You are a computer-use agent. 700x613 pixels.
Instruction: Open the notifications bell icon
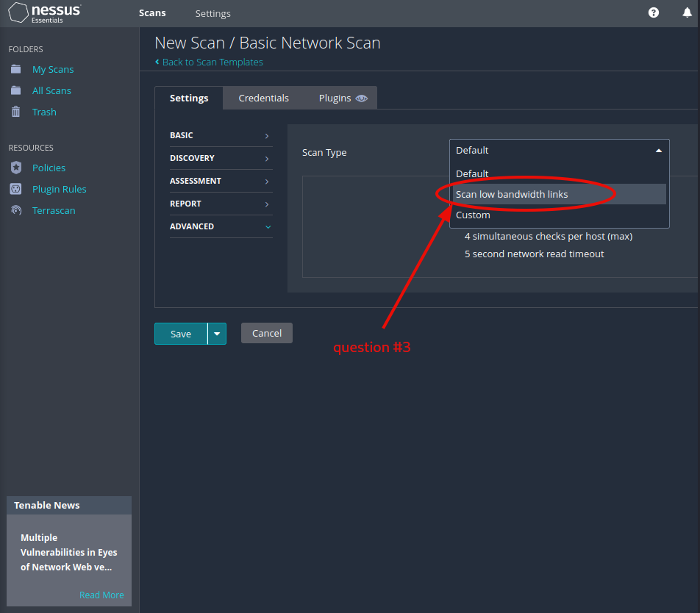[687, 13]
